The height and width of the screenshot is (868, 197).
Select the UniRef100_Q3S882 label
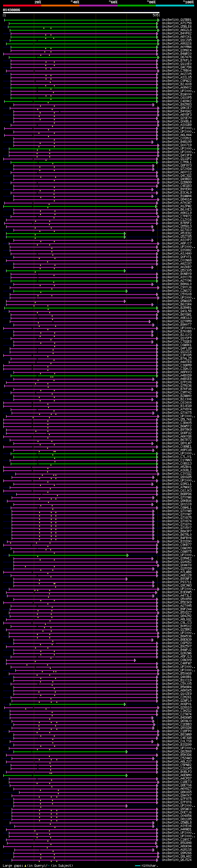coord(176,250)
